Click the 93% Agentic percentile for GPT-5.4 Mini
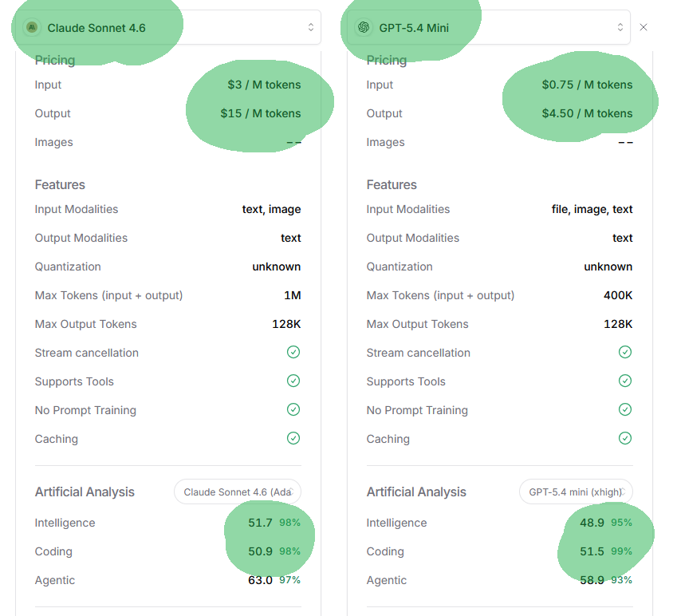This screenshot has width=677, height=616. tap(621, 580)
